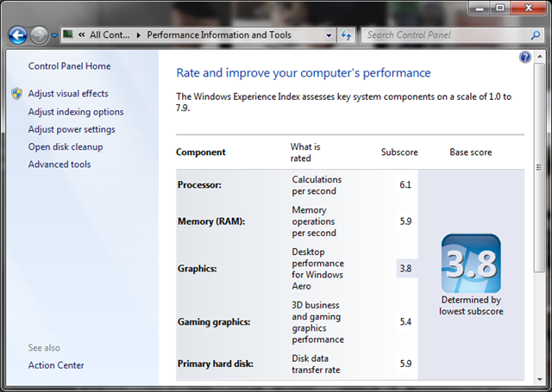552x392 pixels.
Task: Open the recent pages dropdown arrow
Action: coord(54,36)
